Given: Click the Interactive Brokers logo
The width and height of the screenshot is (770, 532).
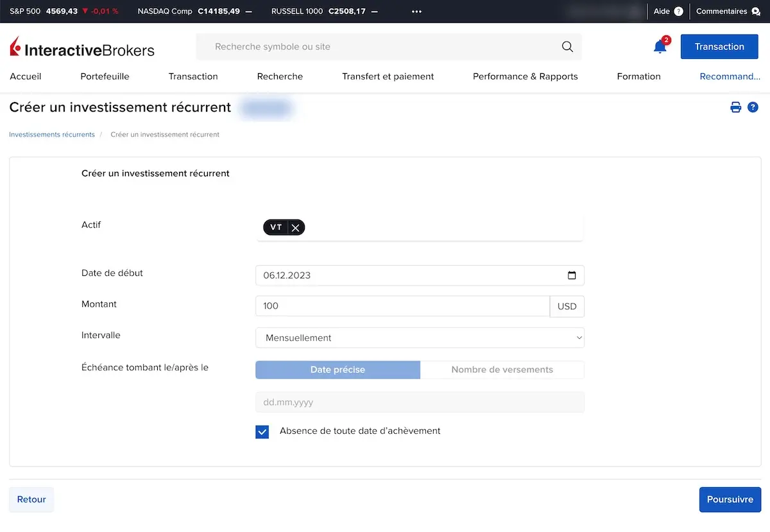Looking at the screenshot, I should coord(82,48).
